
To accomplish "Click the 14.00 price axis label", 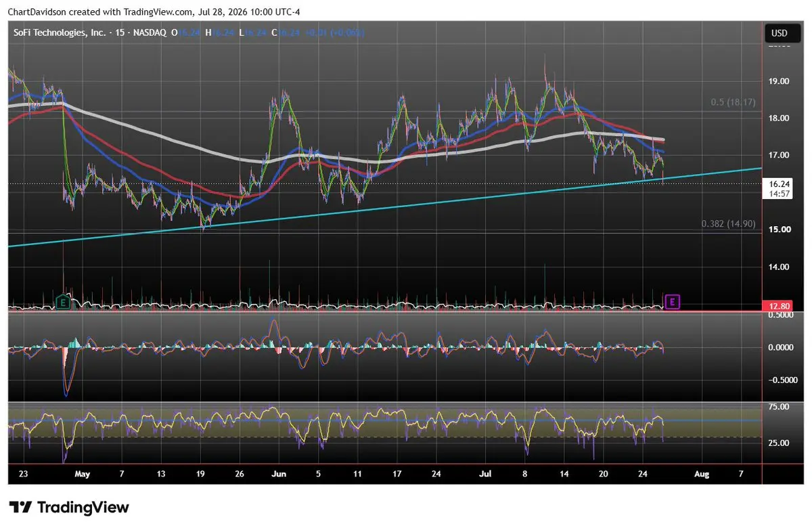I will [x=779, y=267].
